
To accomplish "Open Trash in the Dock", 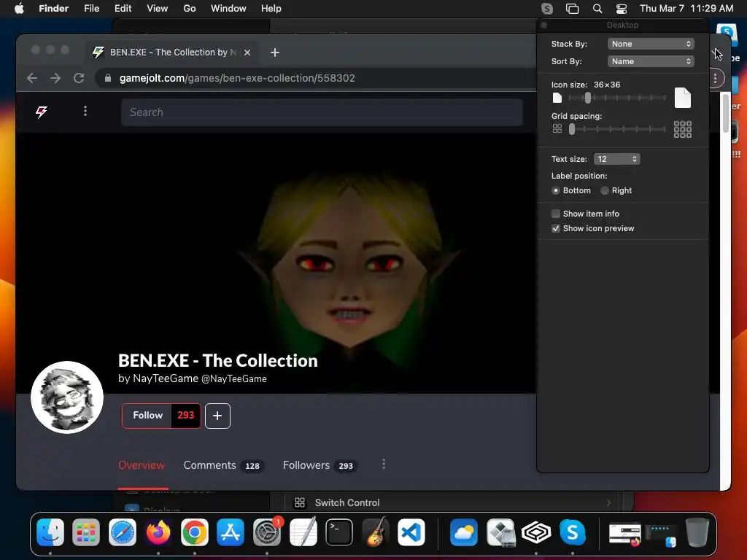I will [x=697, y=532].
